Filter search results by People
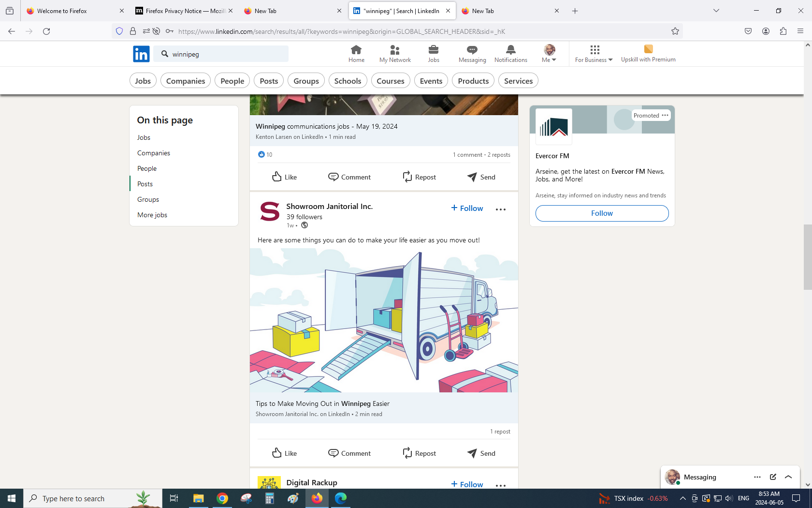Image resolution: width=812 pixels, height=508 pixels. coord(232,81)
